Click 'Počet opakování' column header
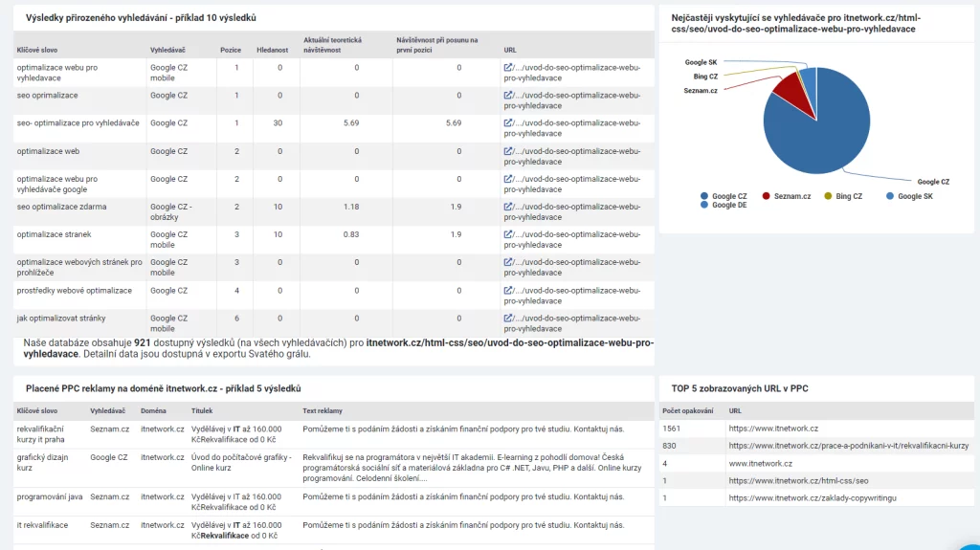This screenshot has height=550, width=980. 687,410
